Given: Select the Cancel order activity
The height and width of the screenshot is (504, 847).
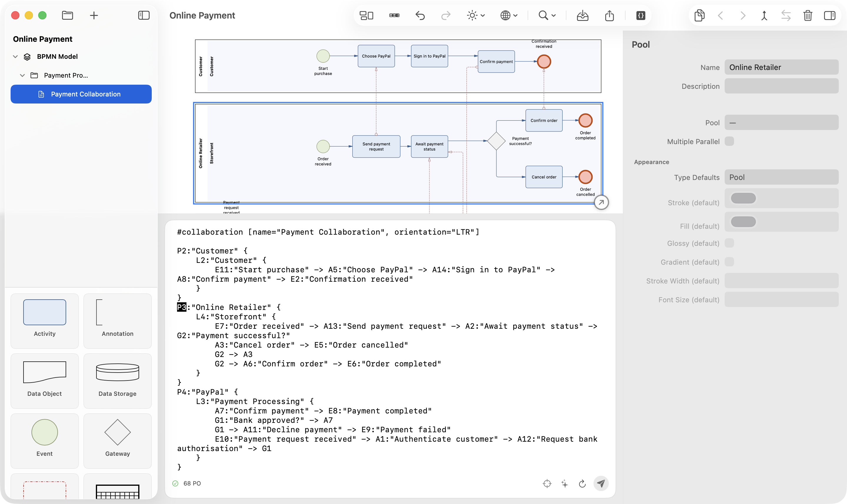Looking at the screenshot, I should [x=544, y=177].
